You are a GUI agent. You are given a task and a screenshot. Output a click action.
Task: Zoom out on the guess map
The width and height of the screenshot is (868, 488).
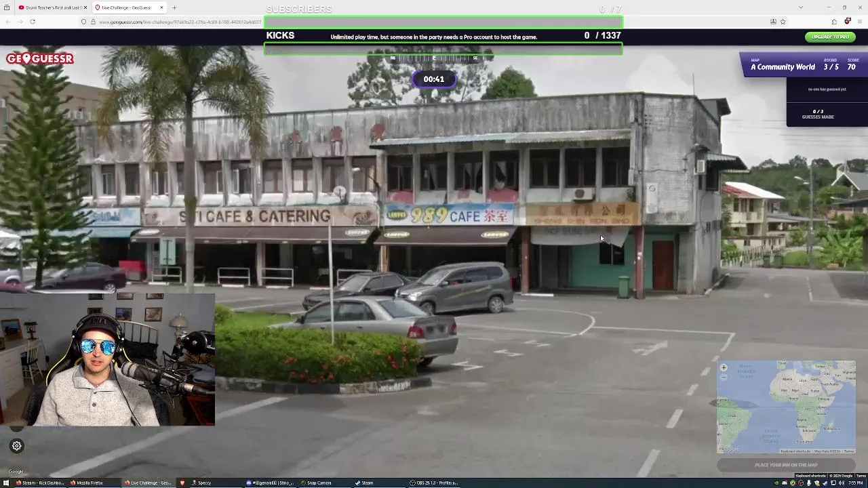pos(724,377)
